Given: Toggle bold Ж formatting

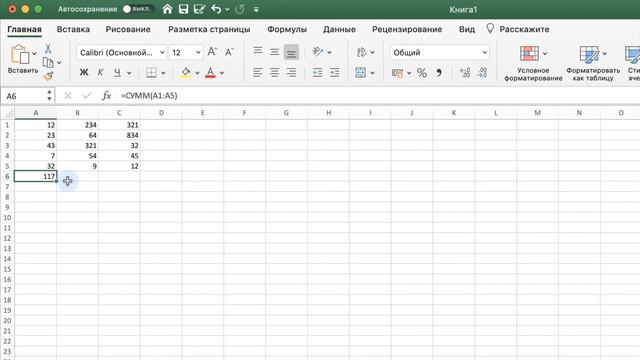Looking at the screenshot, I should pyautogui.click(x=84, y=73).
